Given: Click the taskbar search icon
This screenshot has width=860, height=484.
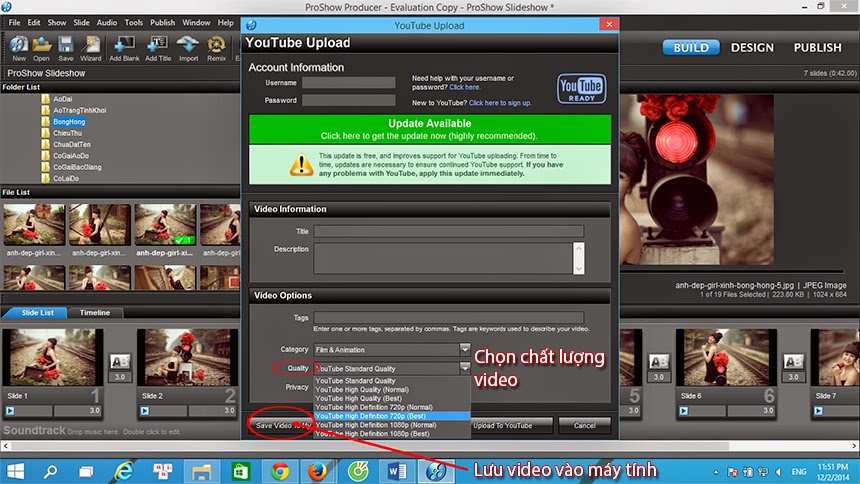Looking at the screenshot, I should click(x=50, y=471).
